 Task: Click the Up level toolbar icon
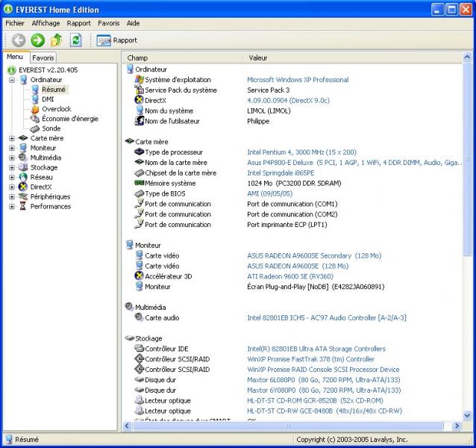click(x=57, y=40)
